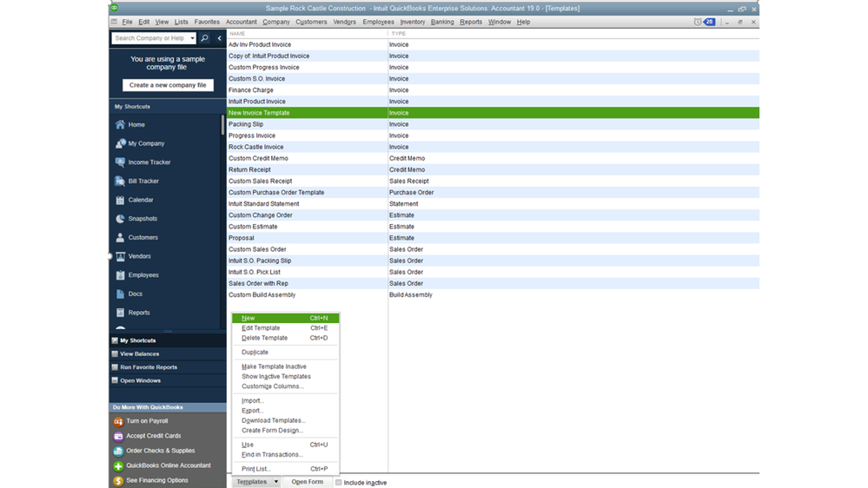Choose Print List in the menu

(285, 469)
